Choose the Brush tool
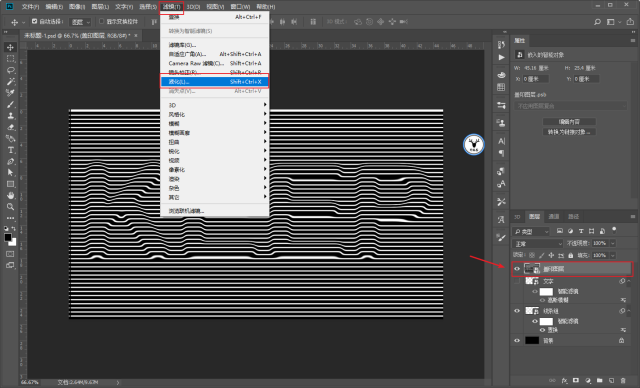 pos(11,104)
